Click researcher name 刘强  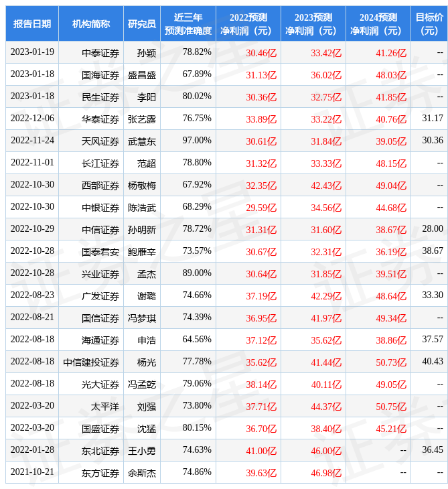(147, 407)
